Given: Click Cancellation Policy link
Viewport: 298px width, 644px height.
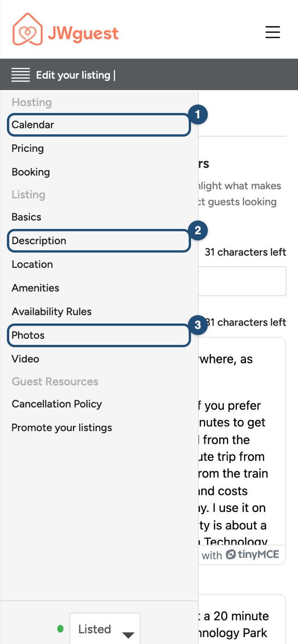Looking at the screenshot, I should point(57,404).
